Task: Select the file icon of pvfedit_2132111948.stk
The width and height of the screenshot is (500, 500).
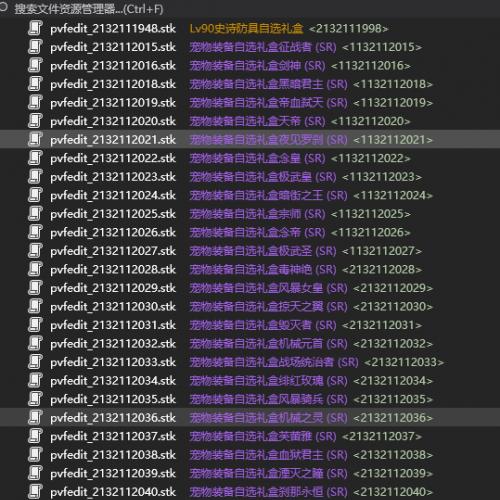Action: coord(35,28)
